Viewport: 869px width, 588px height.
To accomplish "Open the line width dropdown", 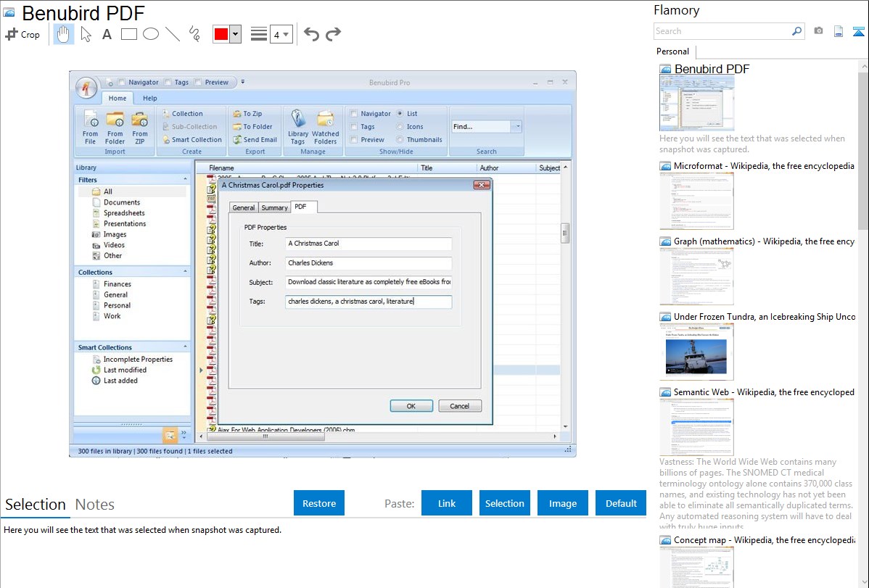I will click(x=281, y=34).
